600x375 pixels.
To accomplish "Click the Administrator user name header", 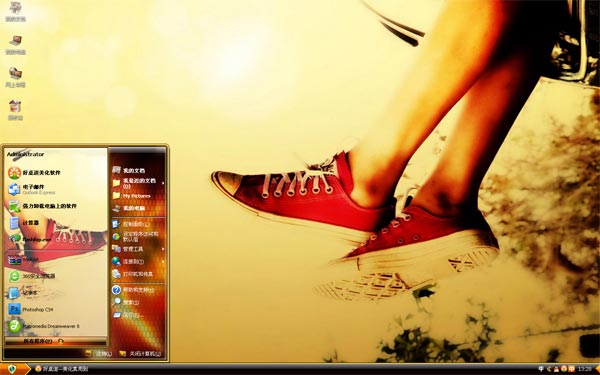I will (x=26, y=154).
